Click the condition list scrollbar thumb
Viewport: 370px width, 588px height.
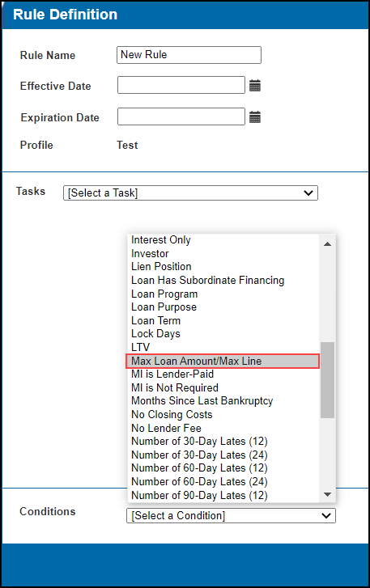pyautogui.click(x=327, y=380)
